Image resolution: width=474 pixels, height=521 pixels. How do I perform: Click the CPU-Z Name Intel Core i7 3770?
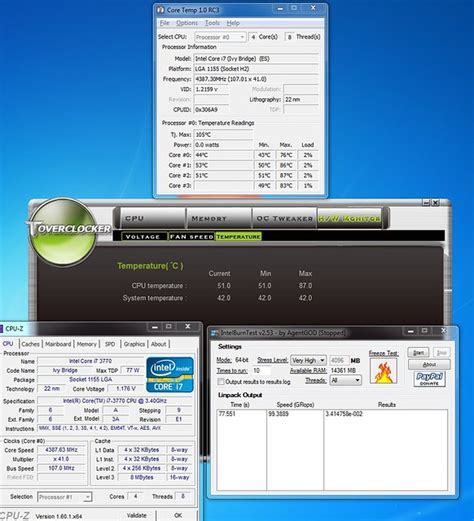(x=90, y=361)
